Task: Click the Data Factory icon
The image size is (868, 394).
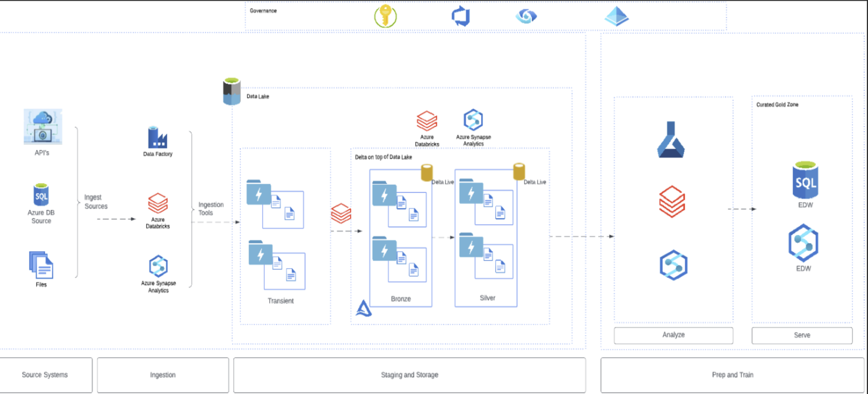Action: coord(158,137)
